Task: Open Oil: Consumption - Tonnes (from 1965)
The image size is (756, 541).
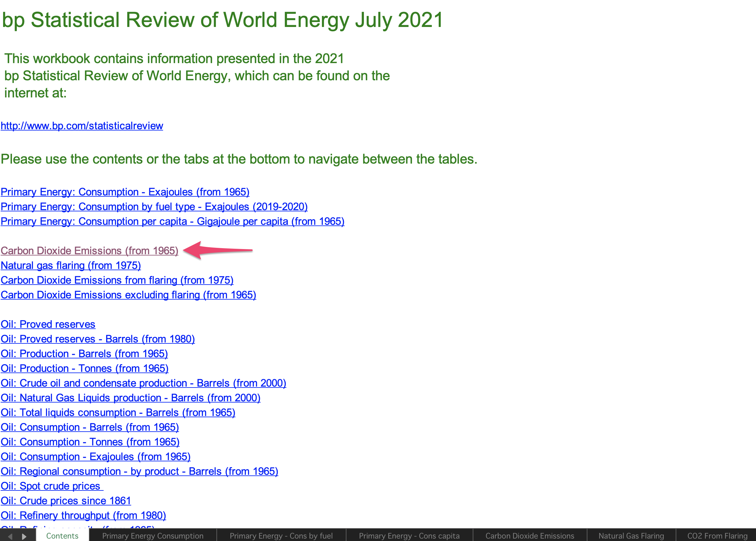Action: click(90, 442)
